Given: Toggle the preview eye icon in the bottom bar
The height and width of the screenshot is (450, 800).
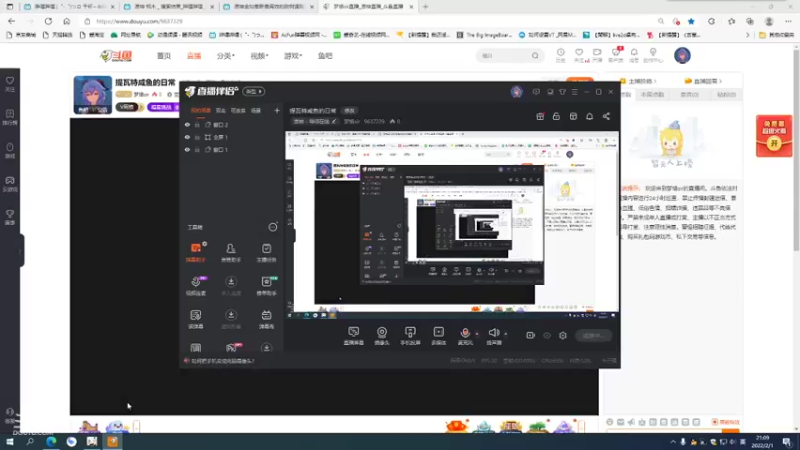Looking at the screenshot, I should click(x=547, y=335).
